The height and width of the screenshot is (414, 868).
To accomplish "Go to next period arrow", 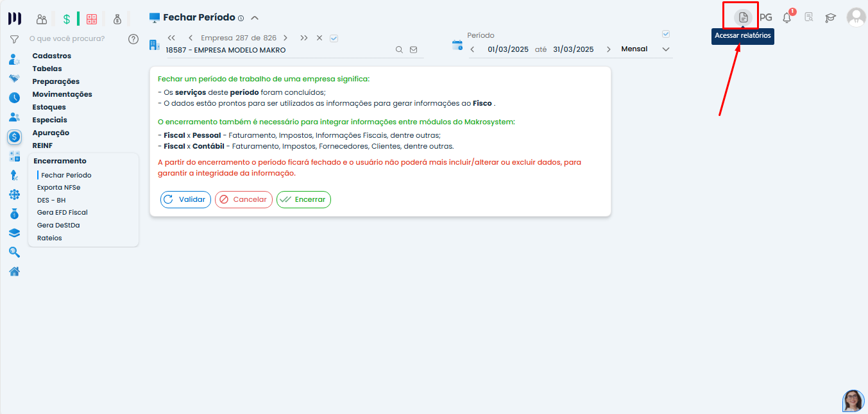I will (x=609, y=49).
